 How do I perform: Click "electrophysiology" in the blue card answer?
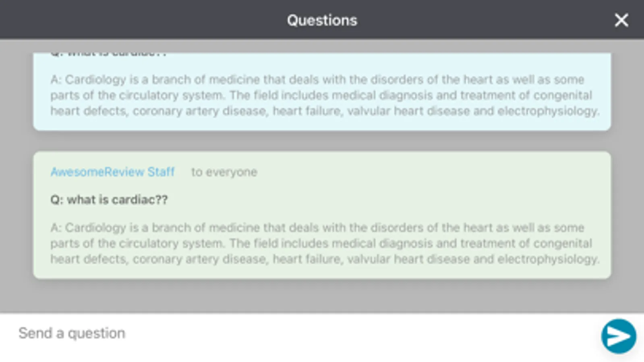(x=548, y=111)
